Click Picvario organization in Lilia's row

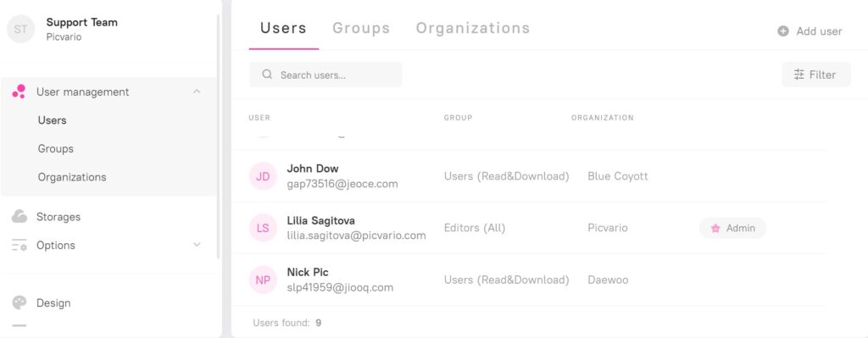(608, 228)
